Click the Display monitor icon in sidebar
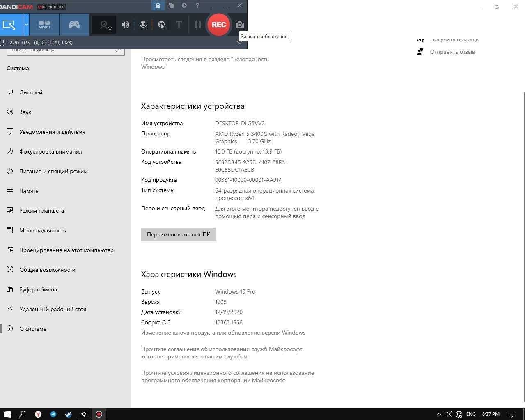 (10, 92)
